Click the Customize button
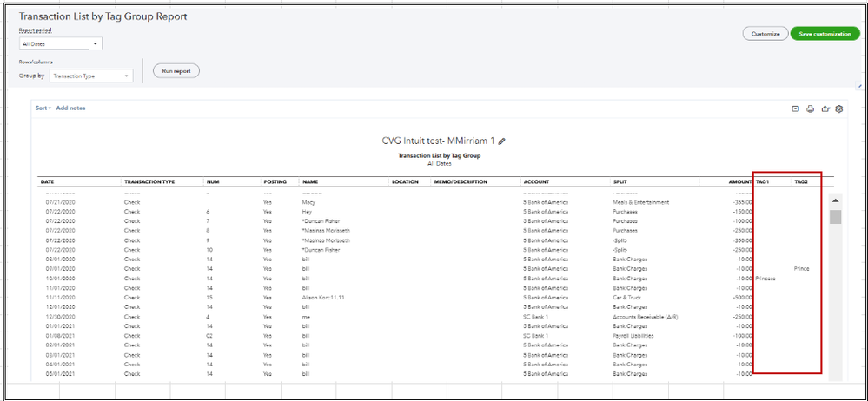The height and width of the screenshot is (401, 868). tap(765, 34)
